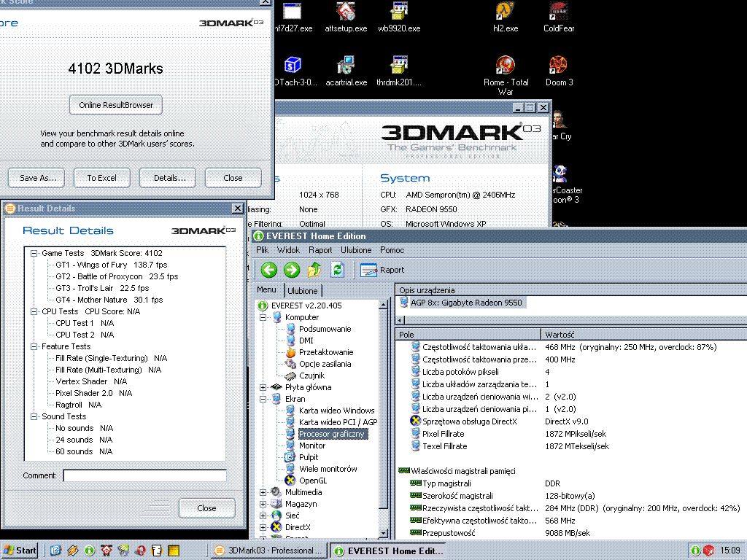Viewport: 747px width, 560px height.
Task: Switch to 3DMark03 - Professional taskbar button
Action: coord(269,551)
